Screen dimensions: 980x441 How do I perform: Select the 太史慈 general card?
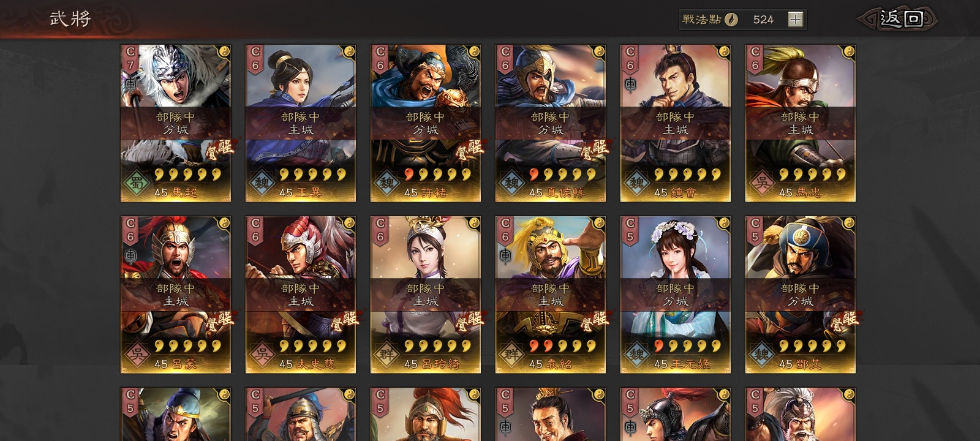301,295
